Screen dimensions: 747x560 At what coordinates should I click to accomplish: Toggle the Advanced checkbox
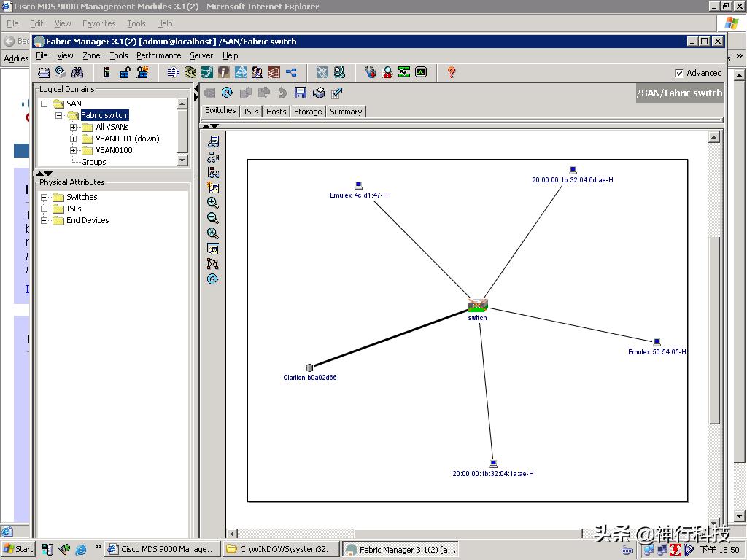[679, 73]
